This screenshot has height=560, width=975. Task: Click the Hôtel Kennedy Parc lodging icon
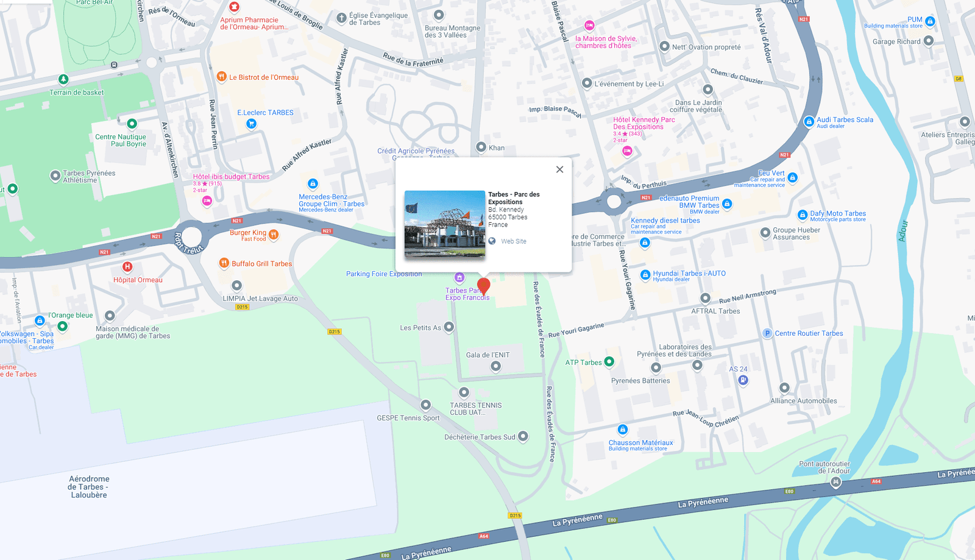pyautogui.click(x=627, y=151)
